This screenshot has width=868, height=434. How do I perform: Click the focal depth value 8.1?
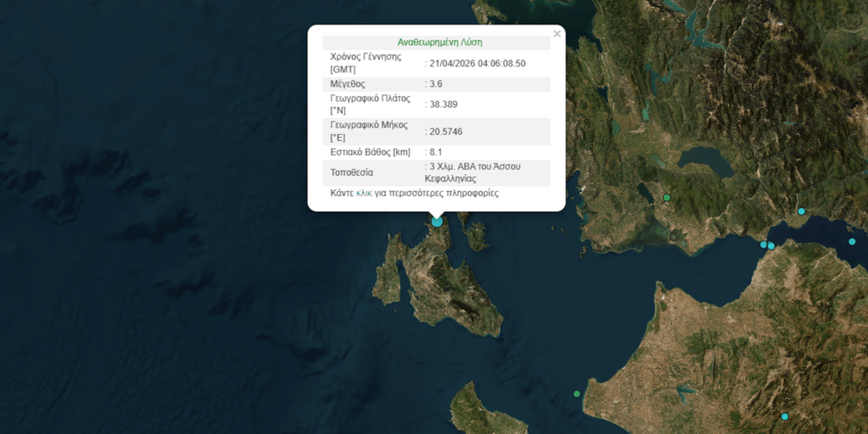tap(438, 152)
